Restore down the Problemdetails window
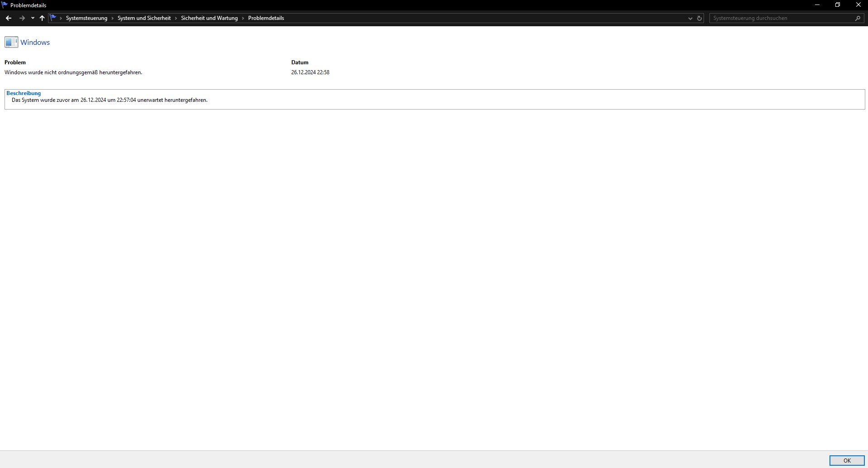Image resolution: width=868 pixels, height=468 pixels. click(x=838, y=5)
